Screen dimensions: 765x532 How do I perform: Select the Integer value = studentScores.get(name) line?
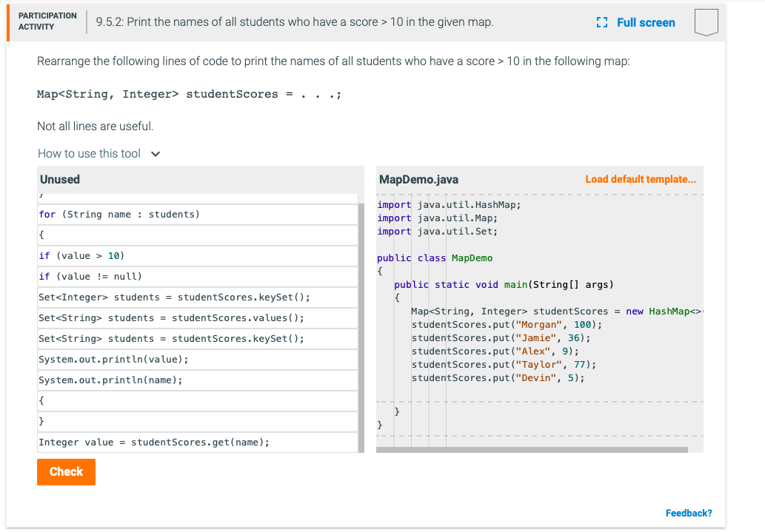154,442
